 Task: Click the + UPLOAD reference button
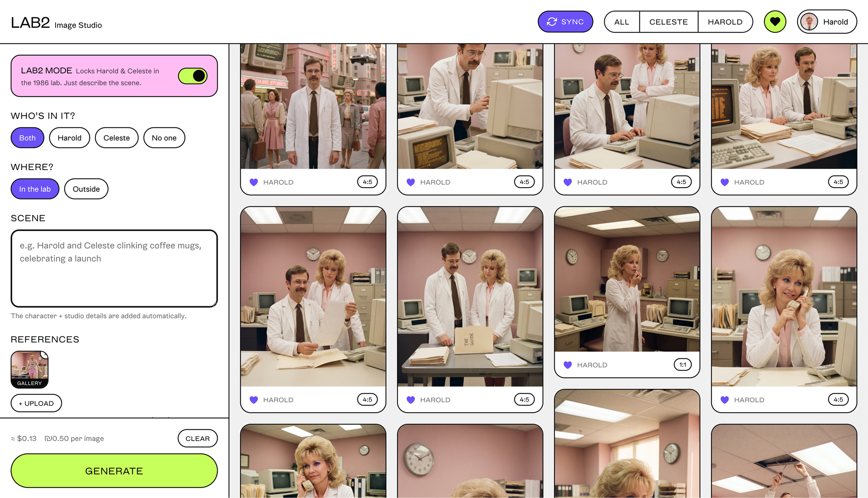(36, 403)
